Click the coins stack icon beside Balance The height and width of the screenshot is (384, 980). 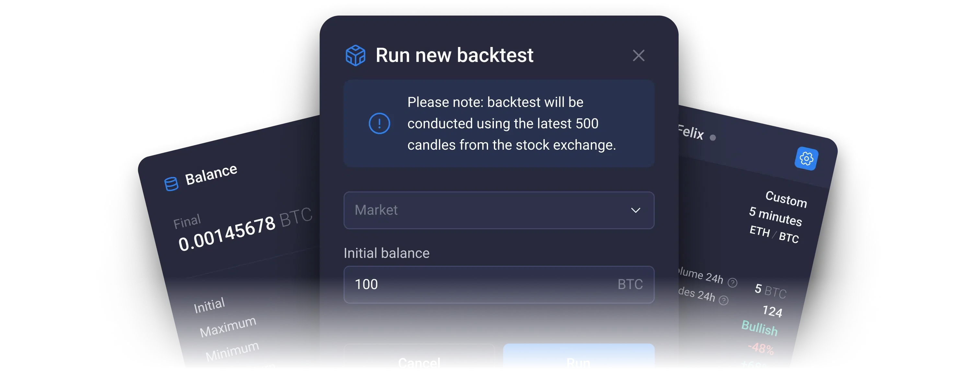click(x=171, y=184)
